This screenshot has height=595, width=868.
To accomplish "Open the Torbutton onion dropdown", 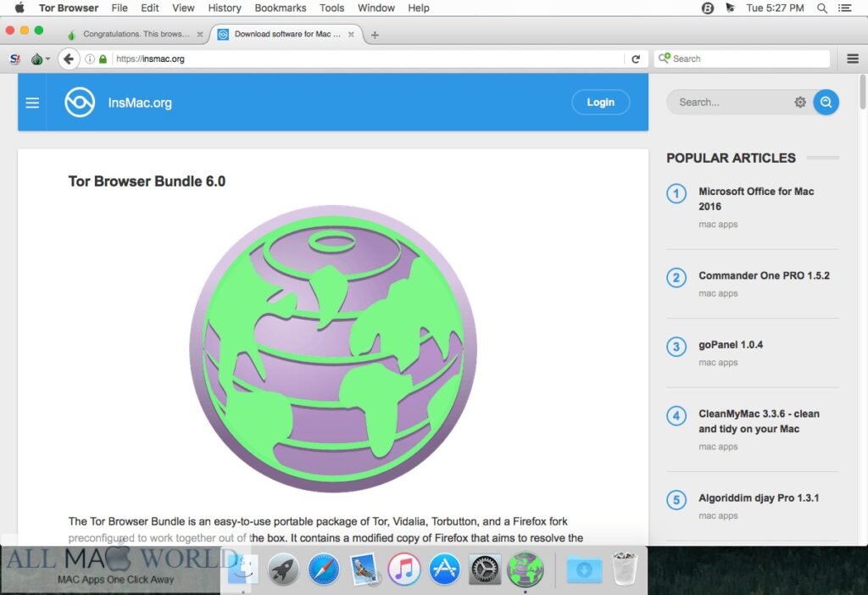I will click(41, 58).
